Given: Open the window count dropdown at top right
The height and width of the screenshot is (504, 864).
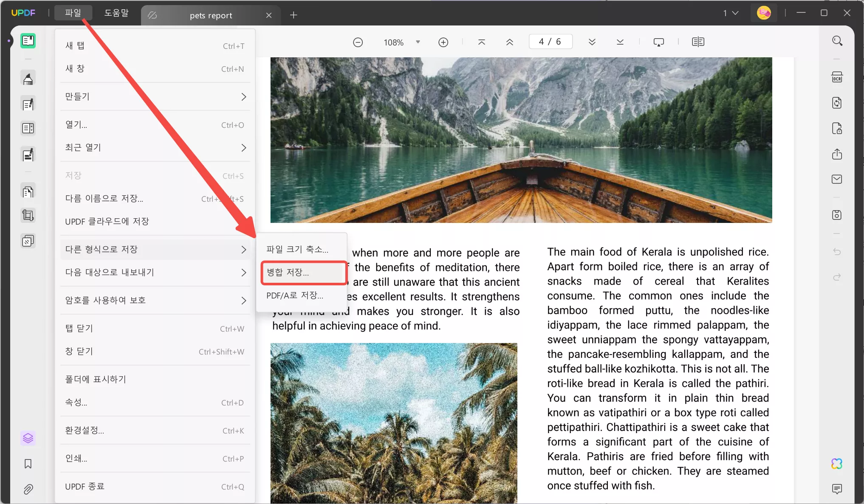Looking at the screenshot, I should [x=731, y=13].
